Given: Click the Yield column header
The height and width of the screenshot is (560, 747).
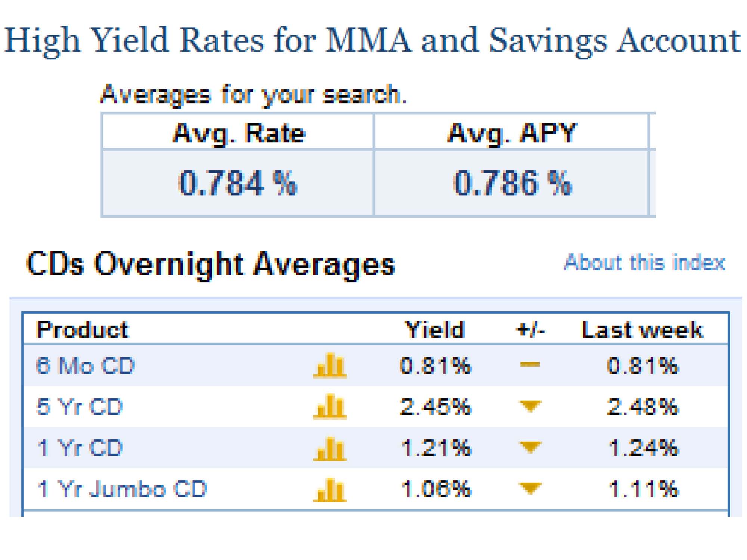Looking at the screenshot, I should [x=435, y=330].
